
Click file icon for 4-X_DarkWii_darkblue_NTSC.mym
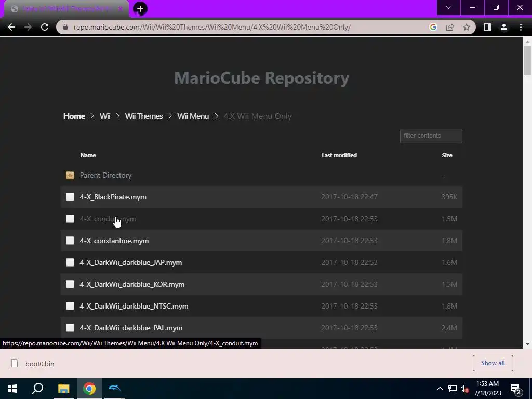(70, 306)
